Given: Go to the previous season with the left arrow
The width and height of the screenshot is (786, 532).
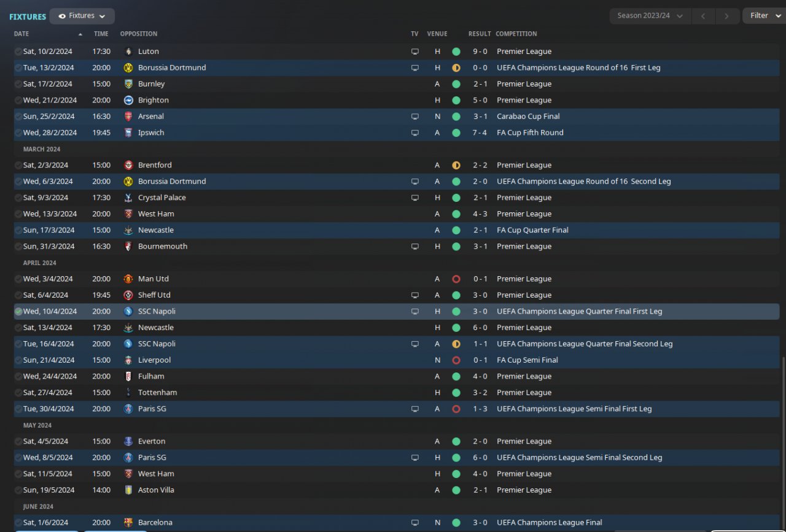Looking at the screenshot, I should (703, 16).
